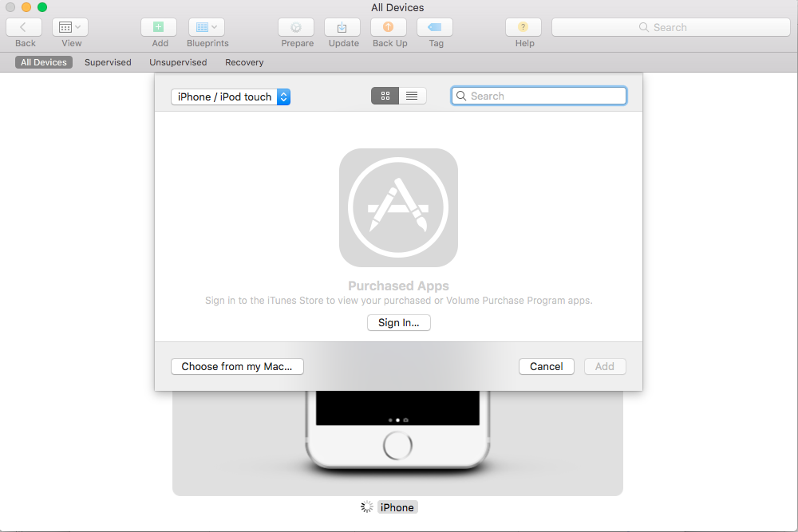Switch to the Supervised tab

point(108,62)
